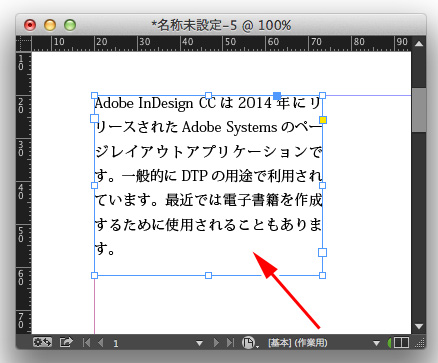Click the line 'するために使用されることもありま'

[209, 224]
